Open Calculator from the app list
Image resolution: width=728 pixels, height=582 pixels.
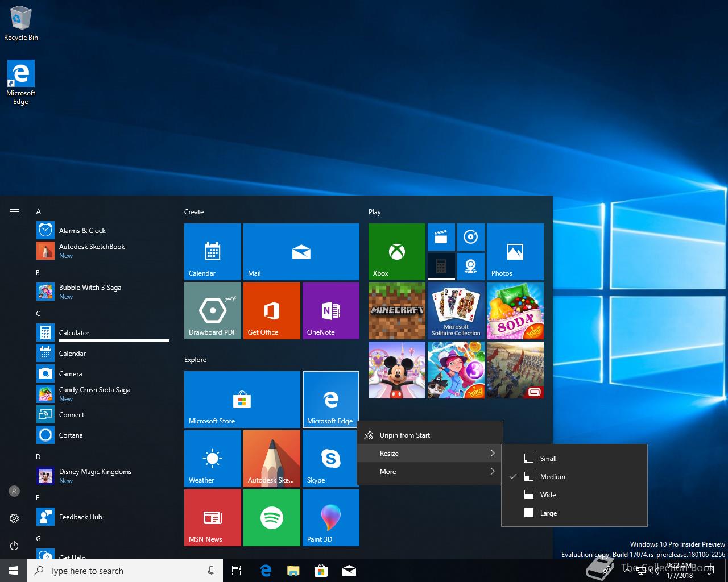pos(74,332)
